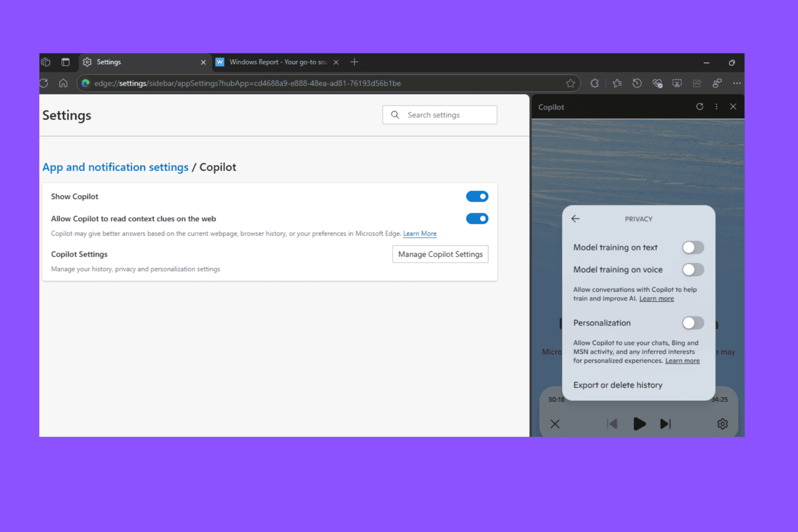
Task: Open Learn more link under model training
Action: tap(656, 299)
